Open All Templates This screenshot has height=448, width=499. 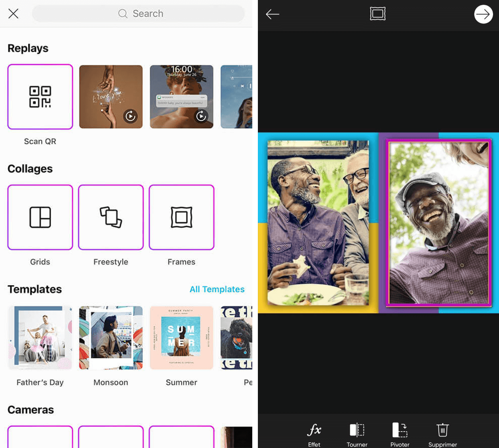217,290
